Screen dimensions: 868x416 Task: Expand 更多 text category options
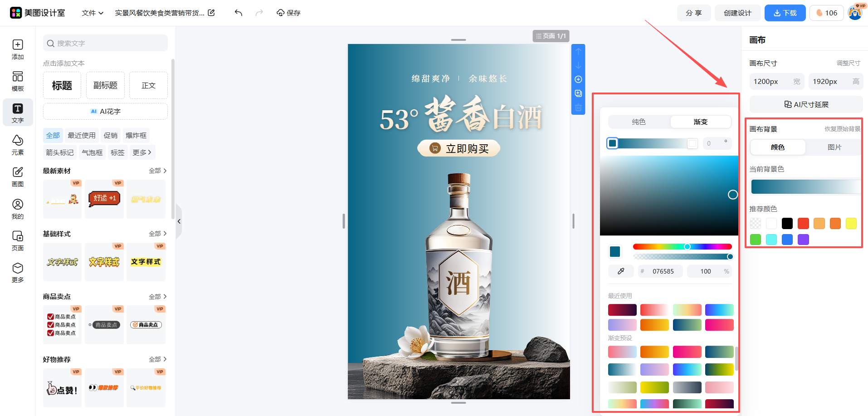tap(142, 152)
